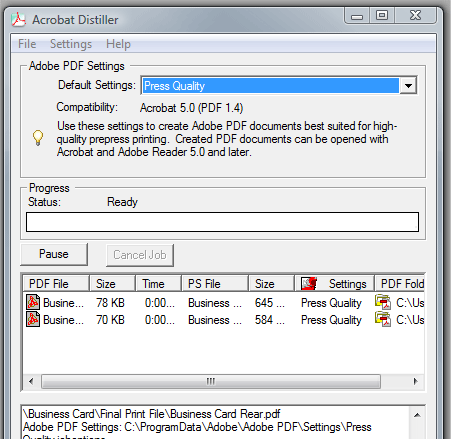Click the PDF folder icon in the 584 row

coord(383,319)
